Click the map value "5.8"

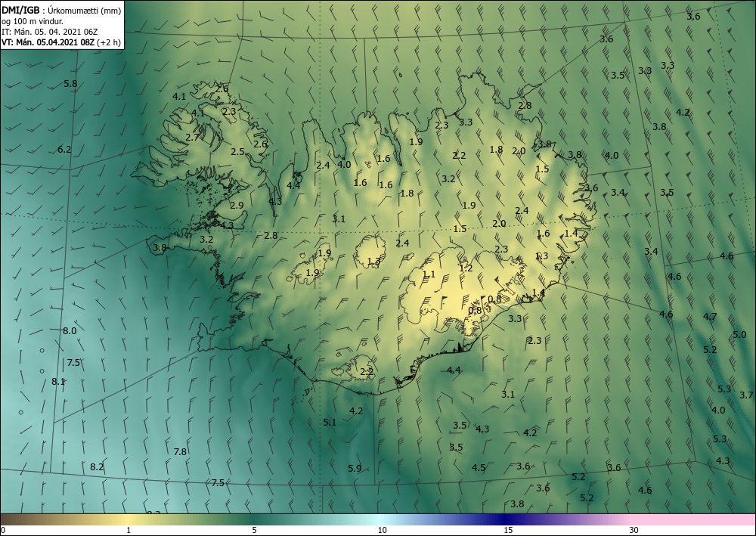pos(70,84)
